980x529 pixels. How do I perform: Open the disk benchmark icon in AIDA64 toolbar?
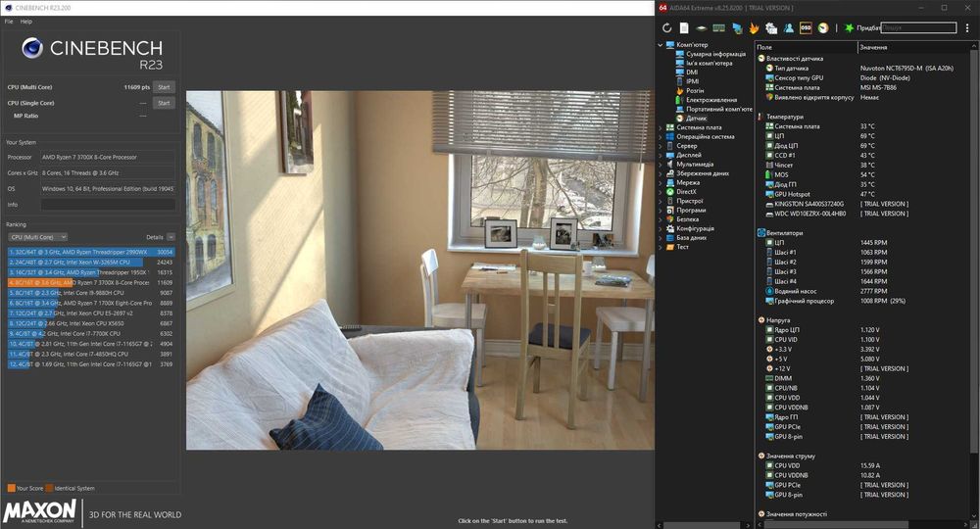pyautogui.click(x=702, y=28)
